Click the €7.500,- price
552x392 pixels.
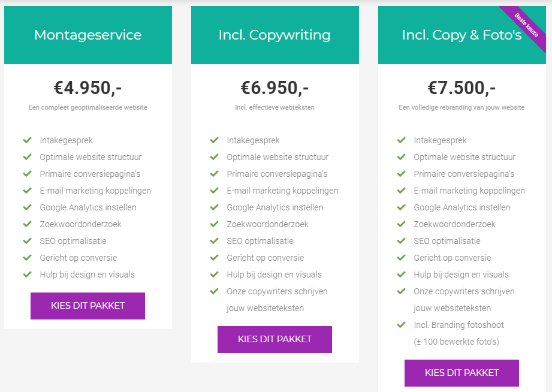[x=461, y=88]
